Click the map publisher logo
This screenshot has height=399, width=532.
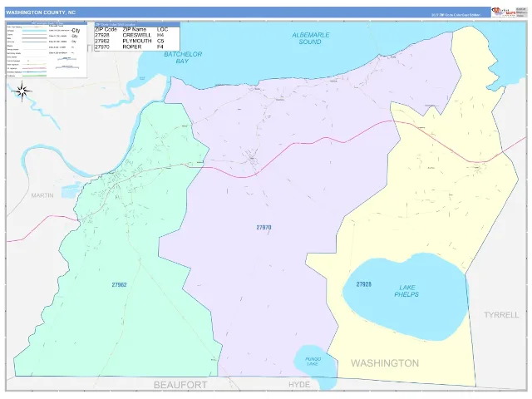[x=504, y=12]
